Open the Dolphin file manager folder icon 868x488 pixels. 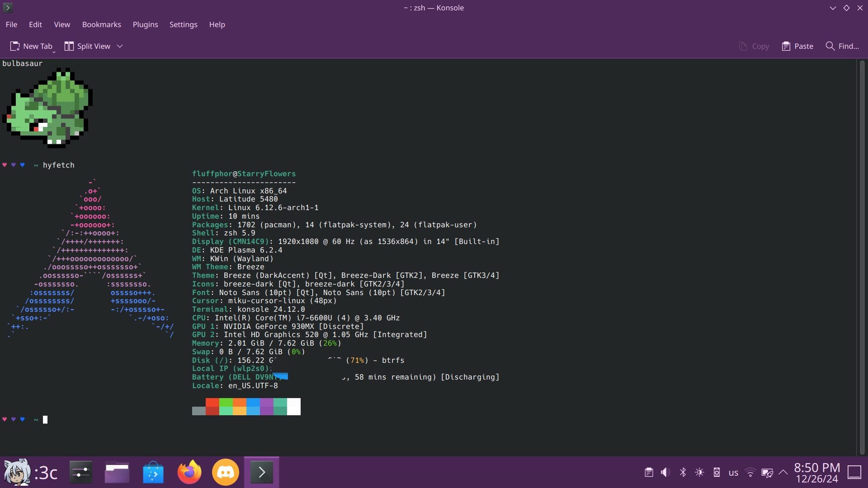pos(117,472)
